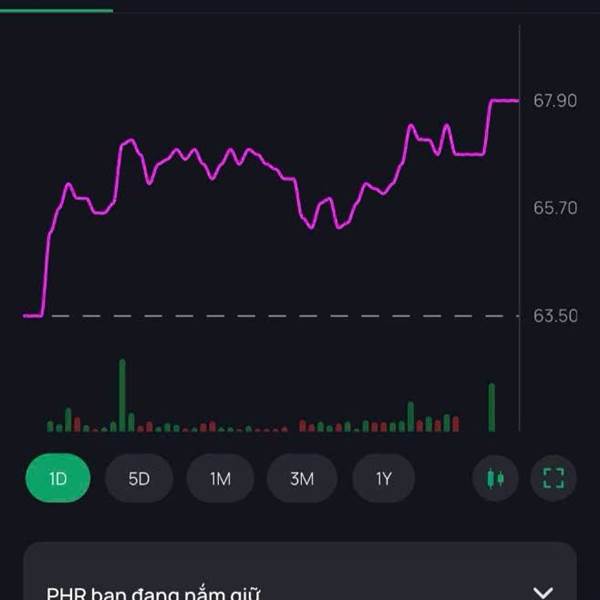Click the 65.70 price axis label

click(554, 208)
